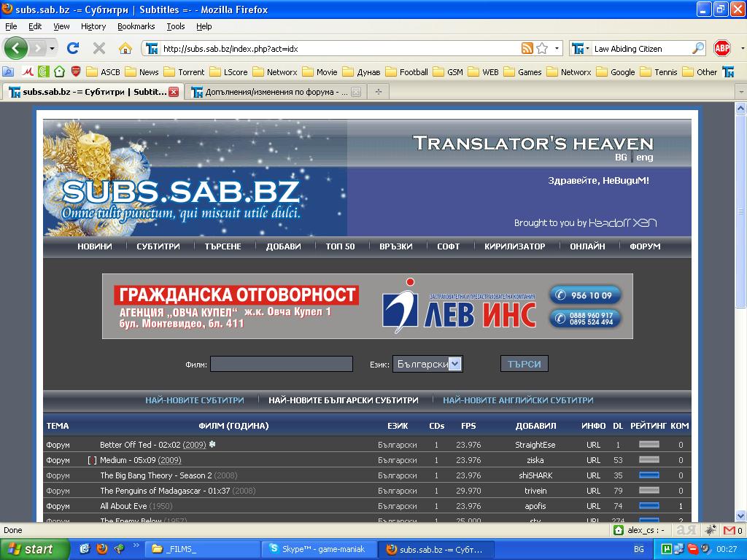Image resolution: width=747 pixels, height=560 pixels.
Task: Switch site language to eng
Action: (645, 157)
